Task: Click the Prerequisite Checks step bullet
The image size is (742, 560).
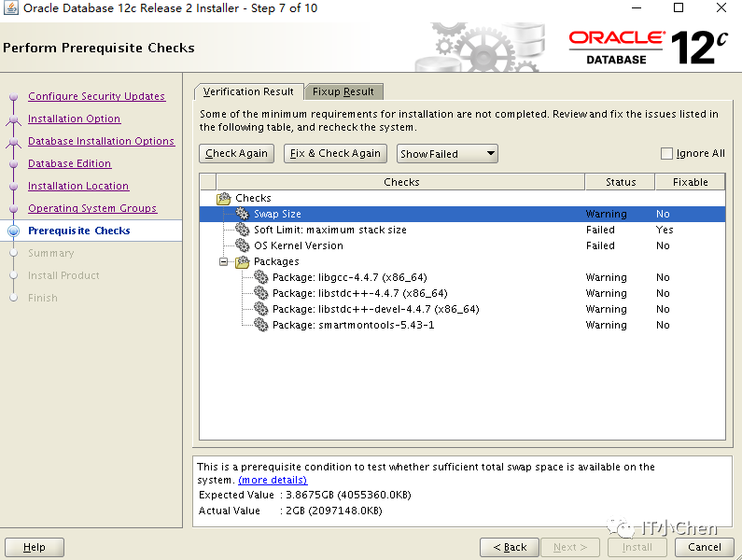Action: [x=14, y=231]
